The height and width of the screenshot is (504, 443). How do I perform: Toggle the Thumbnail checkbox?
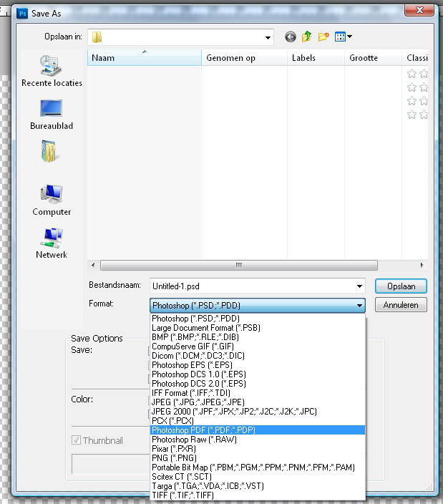tap(76, 440)
